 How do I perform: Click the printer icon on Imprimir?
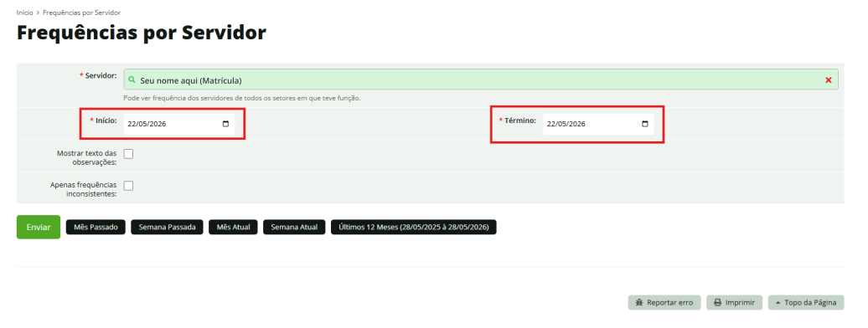(717, 303)
